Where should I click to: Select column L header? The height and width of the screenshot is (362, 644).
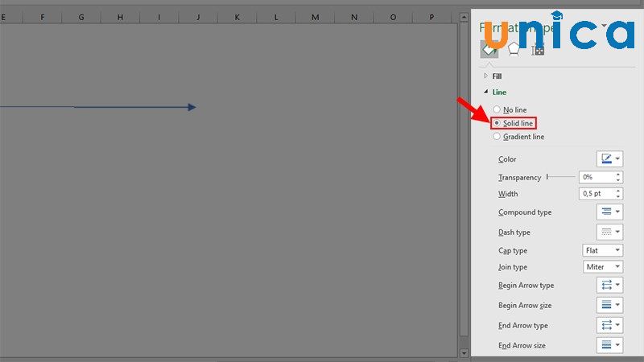point(276,17)
